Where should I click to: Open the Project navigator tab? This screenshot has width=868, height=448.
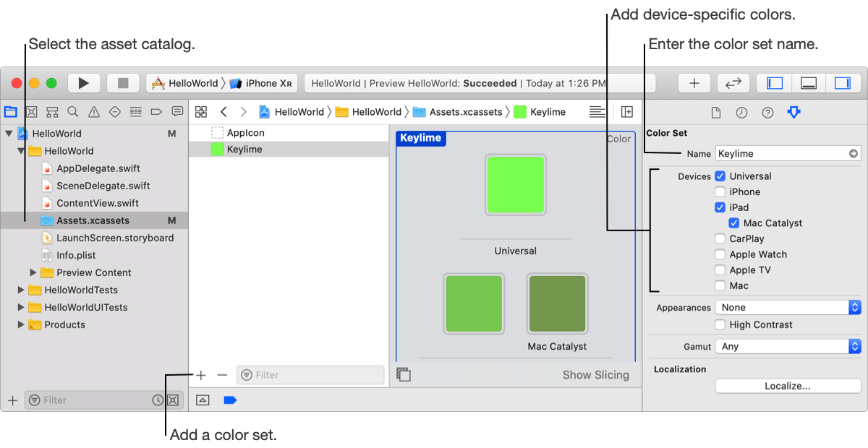click(x=10, y=112)
